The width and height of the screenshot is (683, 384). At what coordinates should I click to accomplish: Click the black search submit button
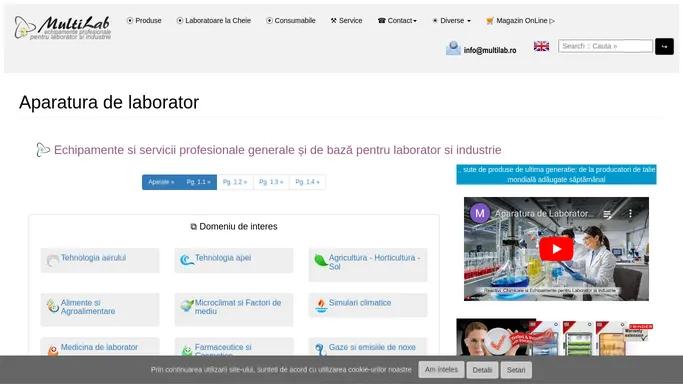tap(664, 47)
